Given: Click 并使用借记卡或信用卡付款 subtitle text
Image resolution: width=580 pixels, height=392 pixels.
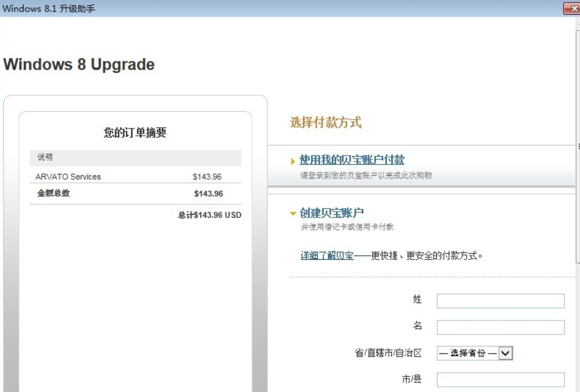Looking at the screenshot, I should [x=347, y=226].
